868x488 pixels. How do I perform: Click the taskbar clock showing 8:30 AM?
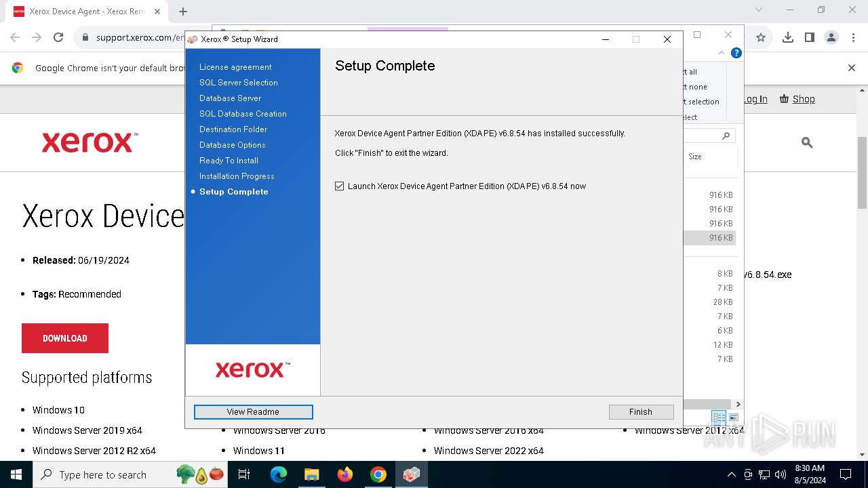click(810, 474)
